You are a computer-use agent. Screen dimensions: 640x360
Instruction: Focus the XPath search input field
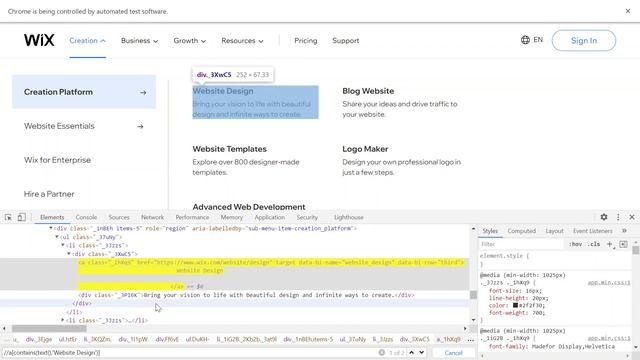190,352
